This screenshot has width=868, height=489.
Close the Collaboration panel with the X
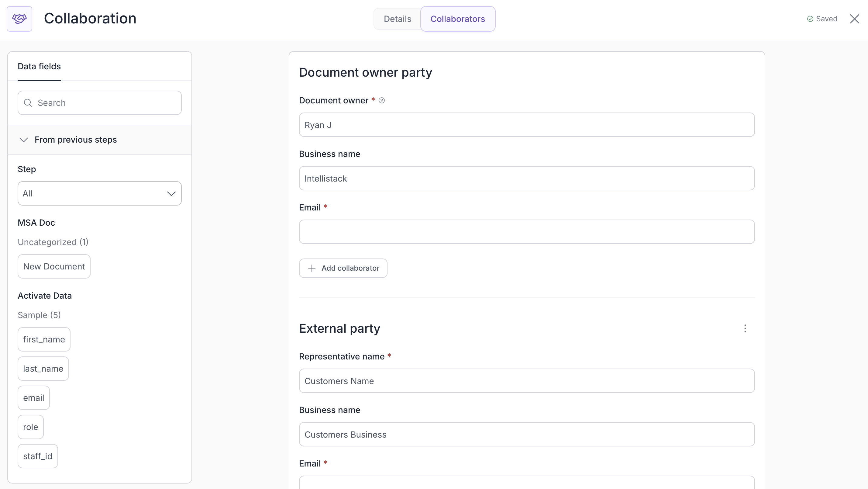coord(854,19)
